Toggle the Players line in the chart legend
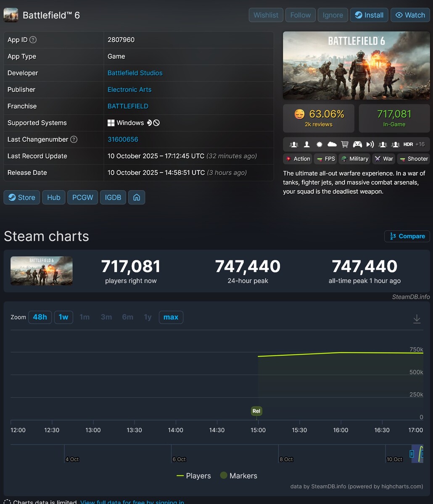Viewport: 433px width, 504px height. click(194, 475)
